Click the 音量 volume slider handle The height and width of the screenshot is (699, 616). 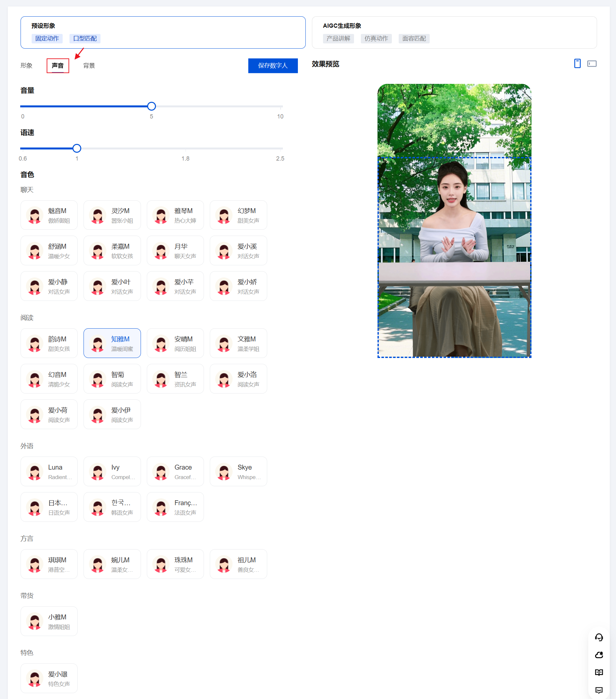(151, 106)
